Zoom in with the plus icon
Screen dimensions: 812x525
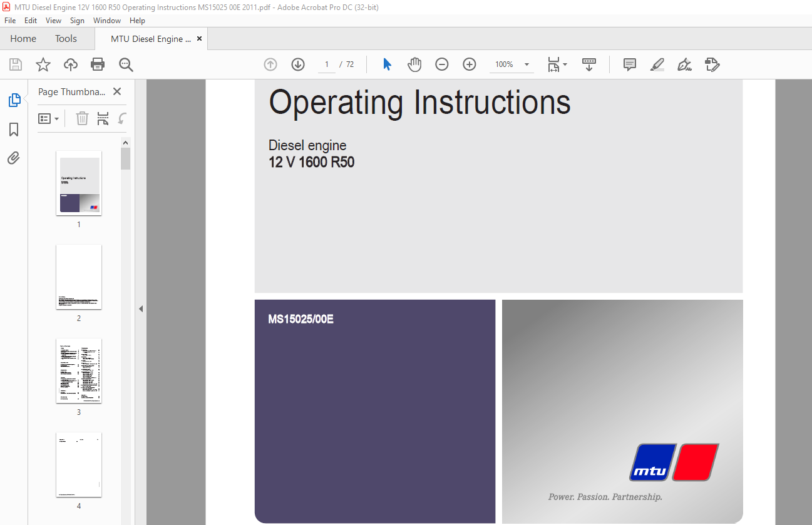click(470, 64)
